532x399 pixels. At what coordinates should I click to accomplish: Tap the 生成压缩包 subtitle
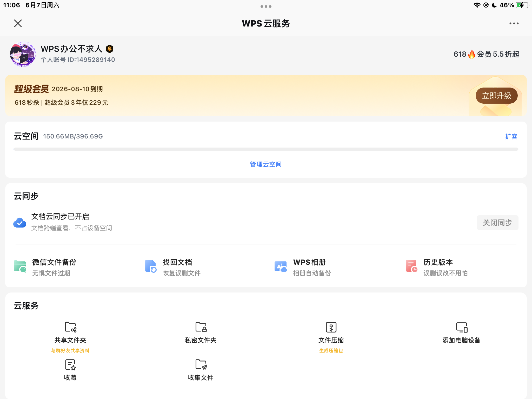click(331, 351)
